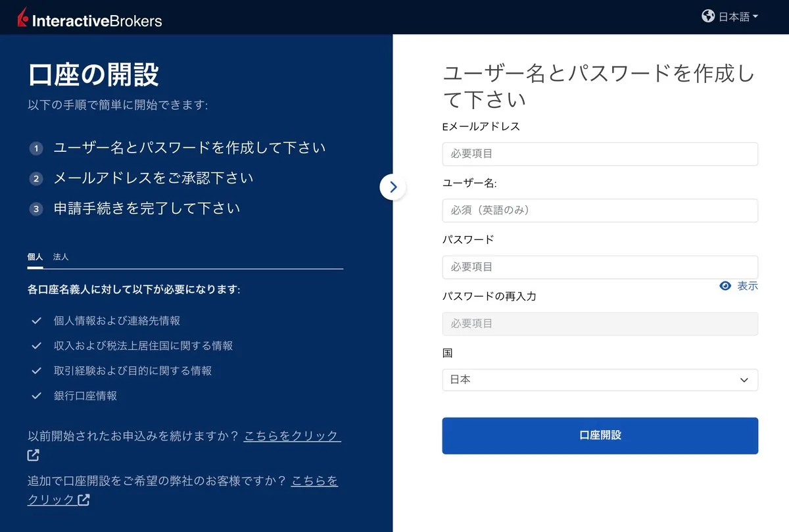The width and height of the screenshot is (789, 532).
Task: Collapse the left panel with the chevron arrow
Action: (393, 187)
